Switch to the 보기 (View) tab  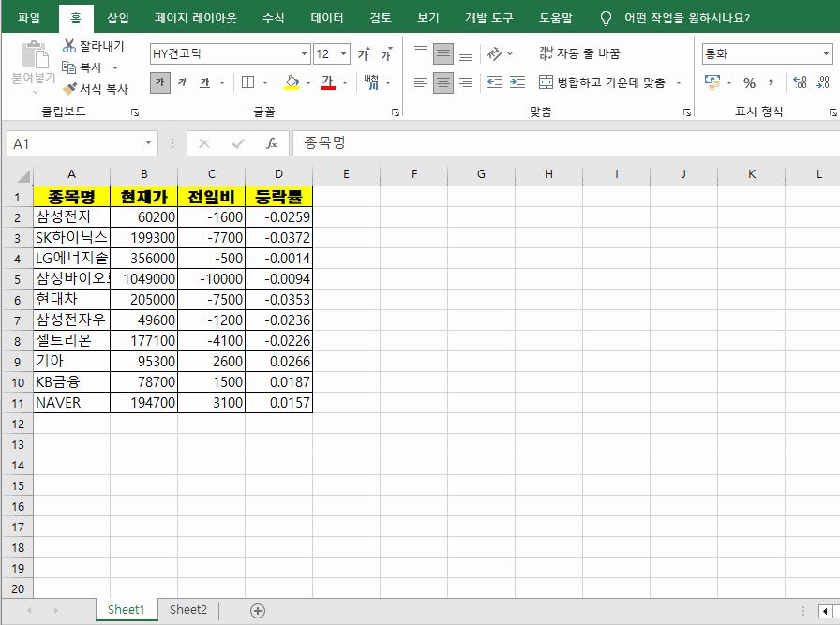pos(428,18)
